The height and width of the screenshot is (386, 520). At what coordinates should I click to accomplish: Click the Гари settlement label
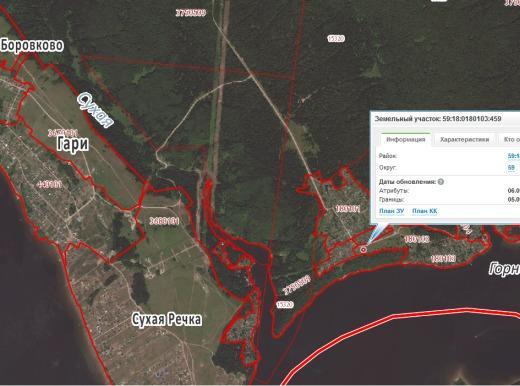tap(73, 144)
